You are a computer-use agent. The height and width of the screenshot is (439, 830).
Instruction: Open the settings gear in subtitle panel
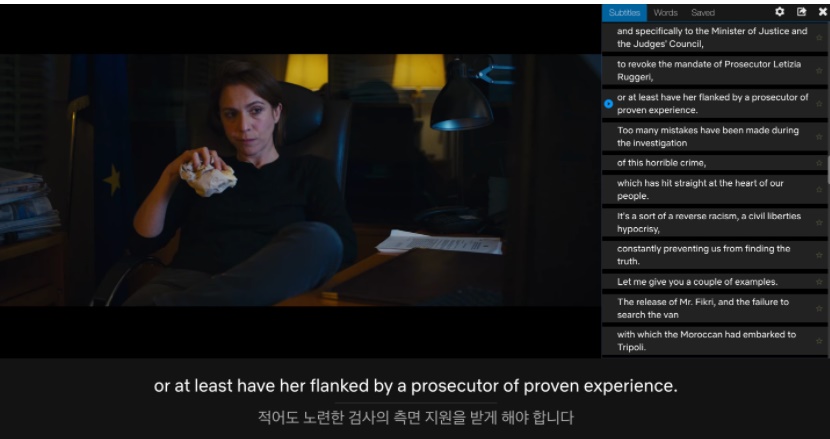779,12
